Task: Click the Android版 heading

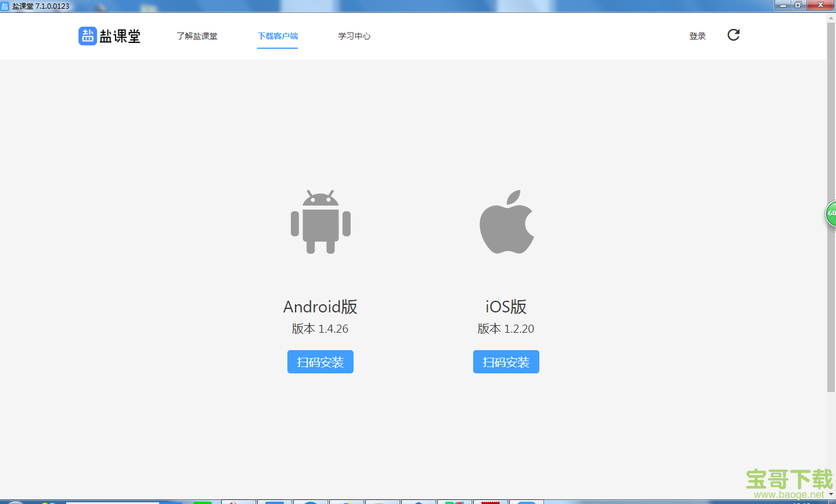Action: pyautogui.click(x=320, y=307)
